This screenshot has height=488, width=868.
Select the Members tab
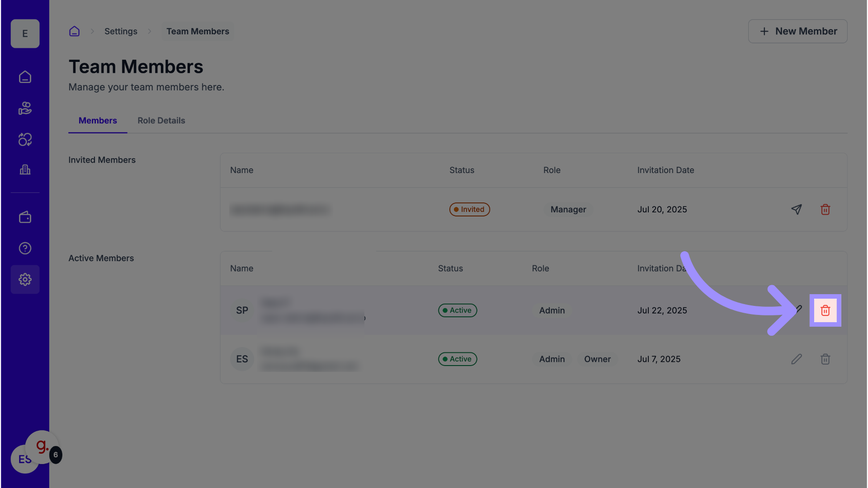point(98,121)
